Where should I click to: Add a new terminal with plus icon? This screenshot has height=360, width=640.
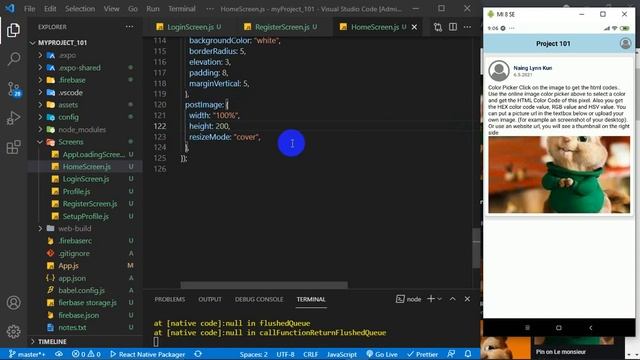click(x=431, y=299)
